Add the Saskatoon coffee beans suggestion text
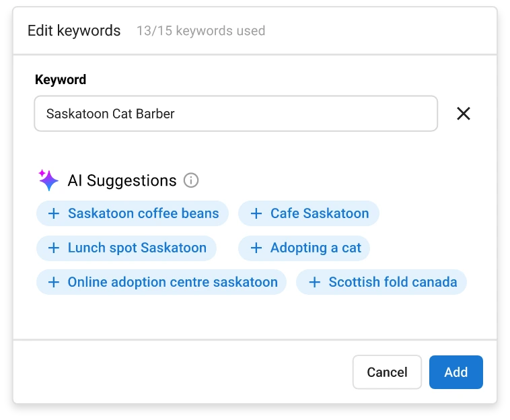 [143, 214]
